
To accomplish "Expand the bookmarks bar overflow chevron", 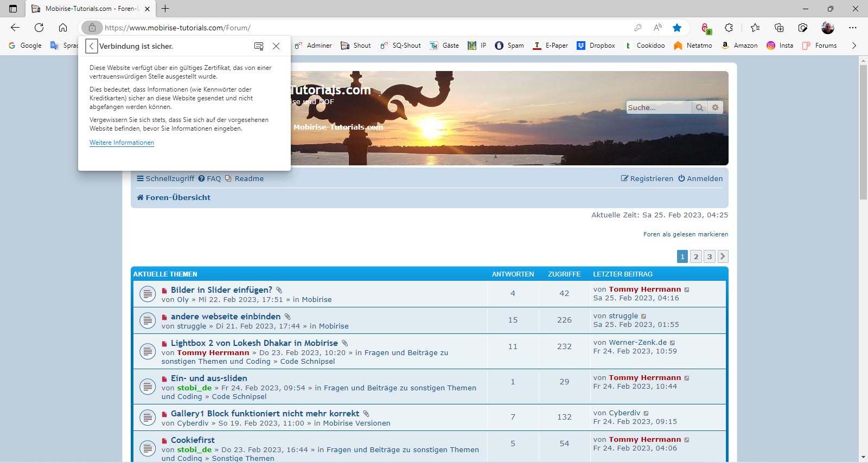I will (x=854, y=46).
